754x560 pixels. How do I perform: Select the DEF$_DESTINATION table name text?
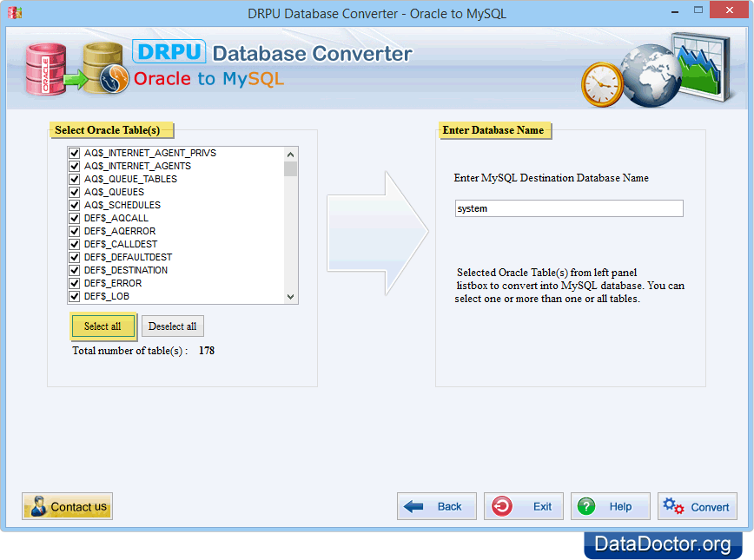(126, 270)
